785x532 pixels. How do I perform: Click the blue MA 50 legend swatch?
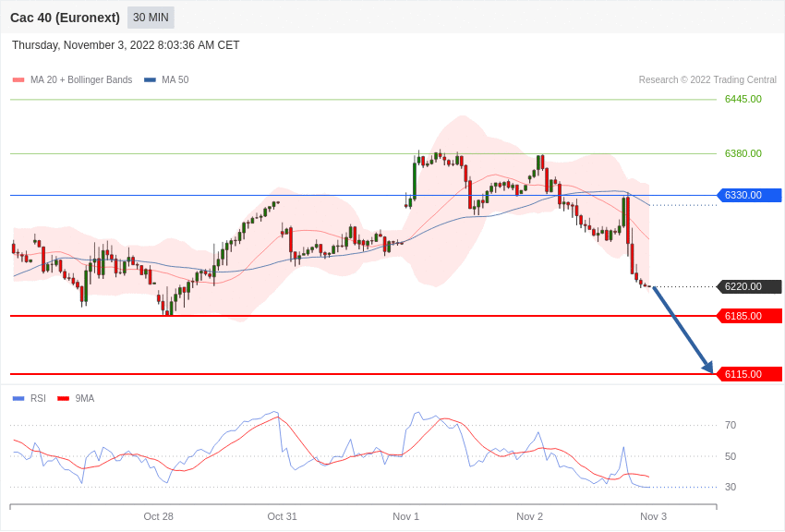(x=150, y=80)
